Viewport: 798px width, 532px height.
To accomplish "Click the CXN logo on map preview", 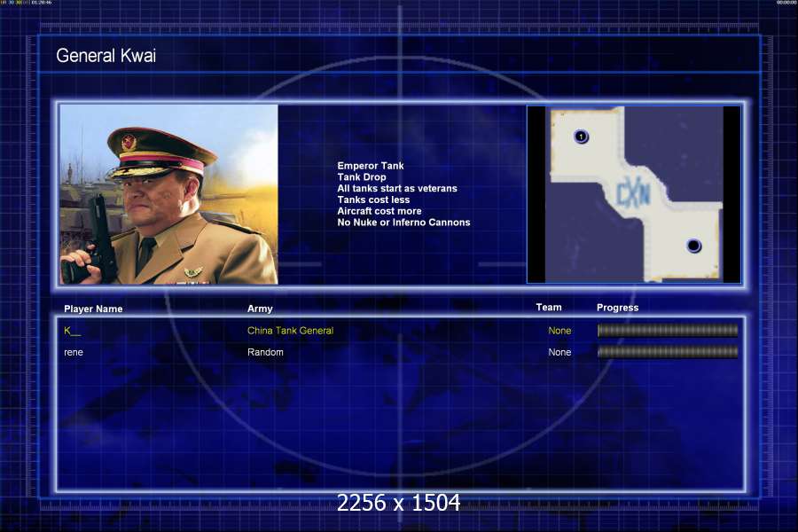I will (x=633, y=194).
